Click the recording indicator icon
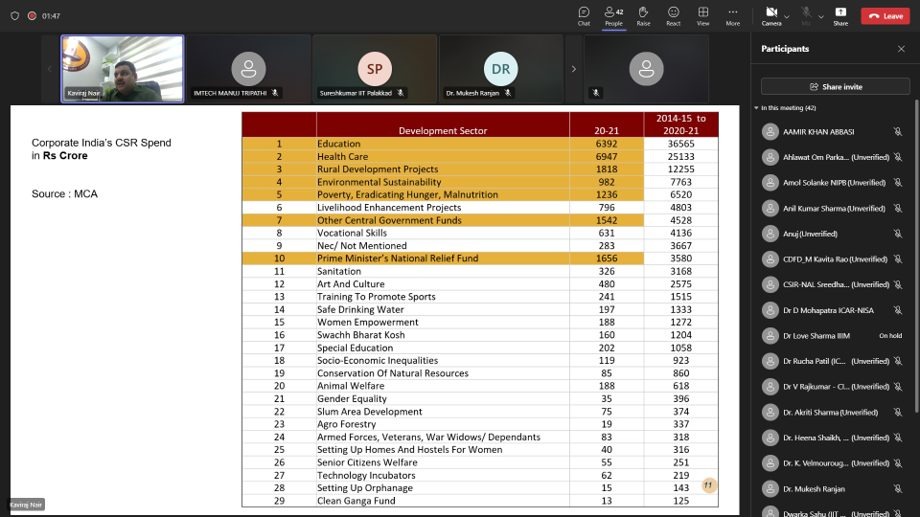The height and width of the screenshot is (517, 920). (32, 16)
